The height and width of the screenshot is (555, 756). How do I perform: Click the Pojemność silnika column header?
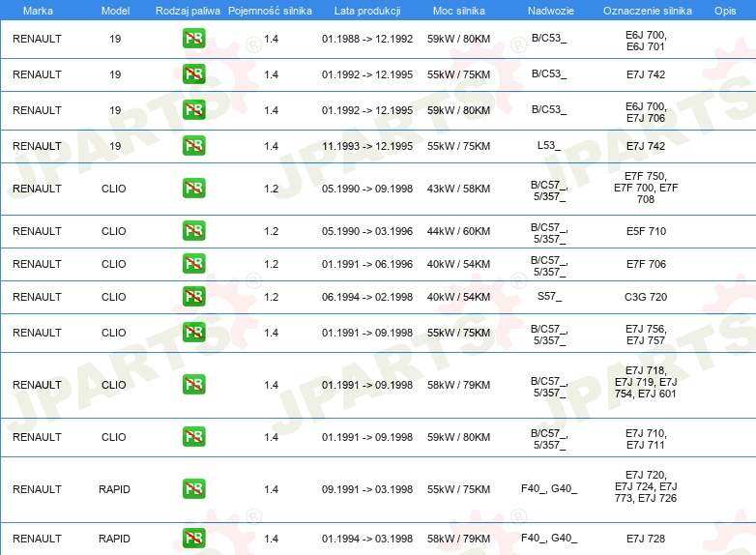click(x=270, y=11)
